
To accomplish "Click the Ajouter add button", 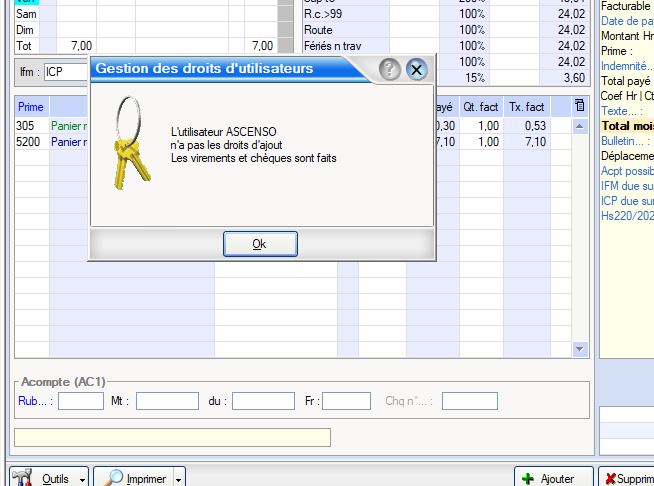I will (549, 478).
